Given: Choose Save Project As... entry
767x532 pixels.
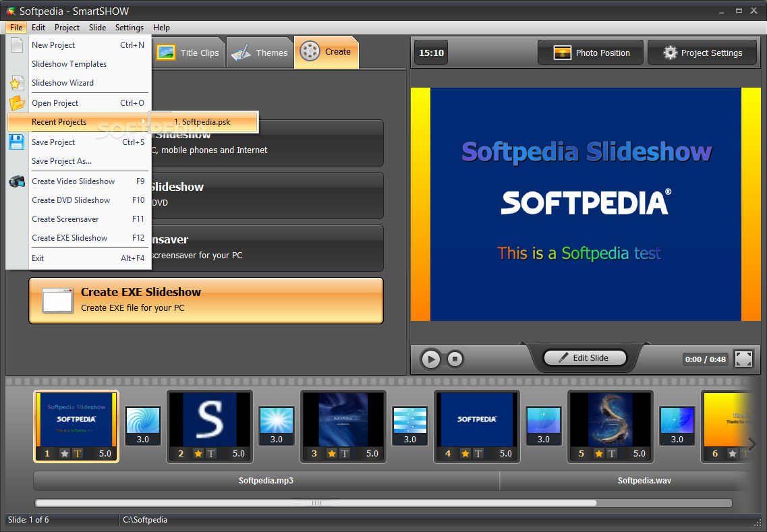Looking at the screenshot, I should pyautogui.click(x=88, y=161).
